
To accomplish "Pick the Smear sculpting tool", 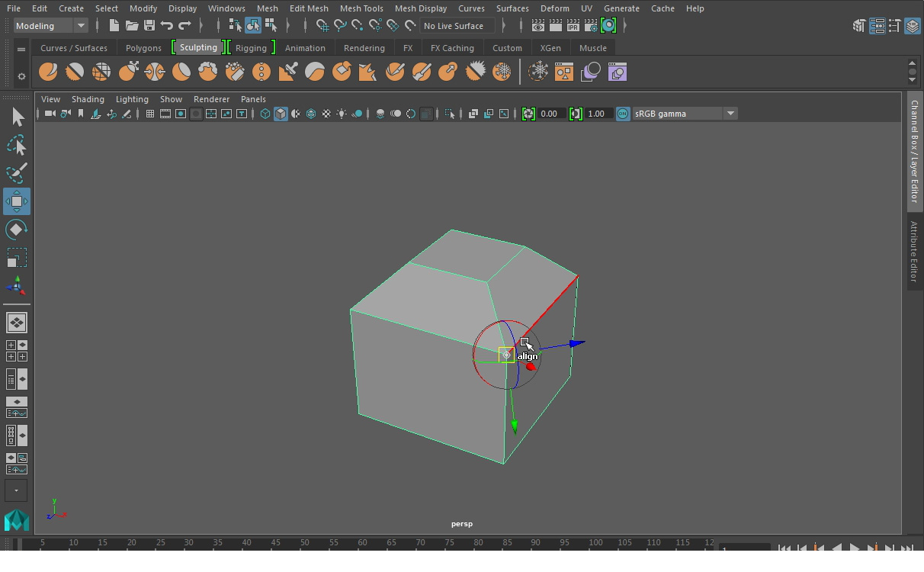I will (x=422, y=72).
